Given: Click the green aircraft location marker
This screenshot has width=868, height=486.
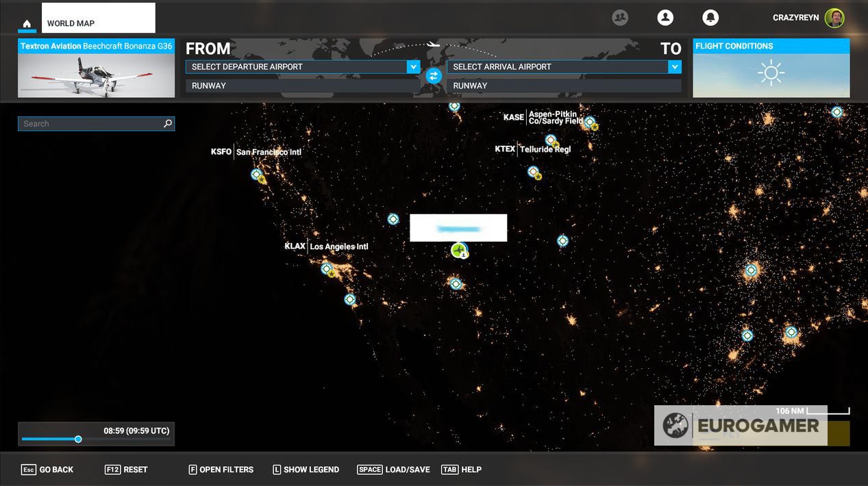Looking at the screenshot, I should tap(459, 251).
